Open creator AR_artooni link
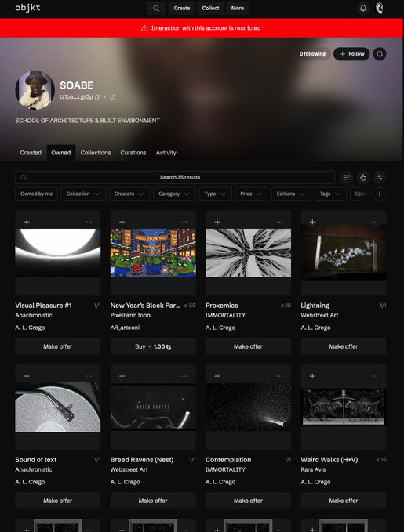The image size is (404, 532). [x=125, y=328]
